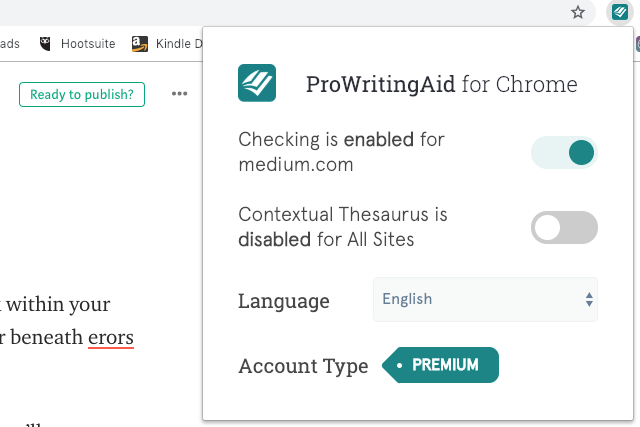Click the ProWritingAid logo in popup header

(257, 83)
